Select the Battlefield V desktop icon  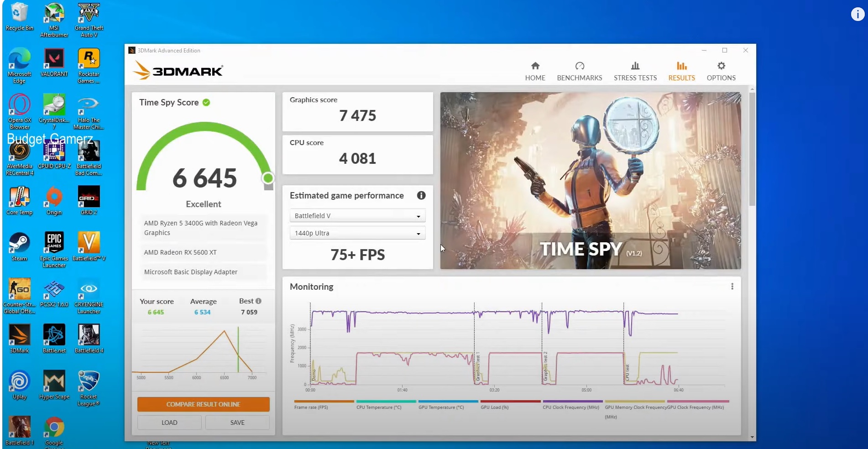[89, 247]
